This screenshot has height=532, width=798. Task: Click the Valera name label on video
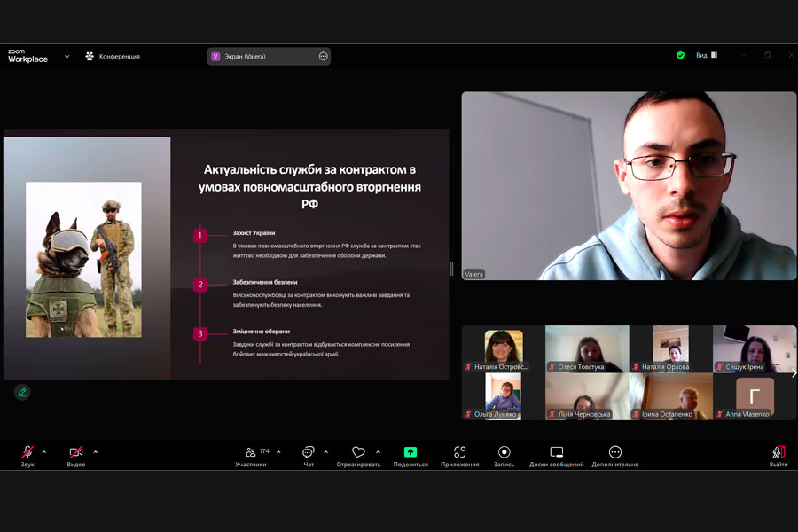pos(473,274)
